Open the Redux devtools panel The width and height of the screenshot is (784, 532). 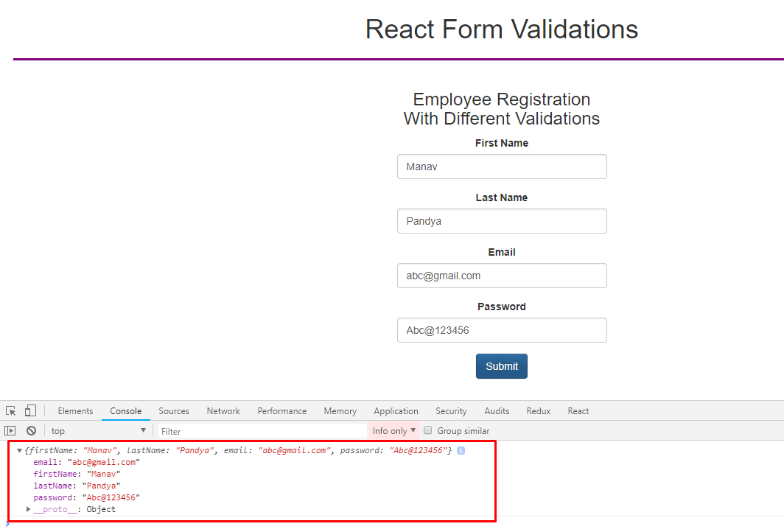538,410
